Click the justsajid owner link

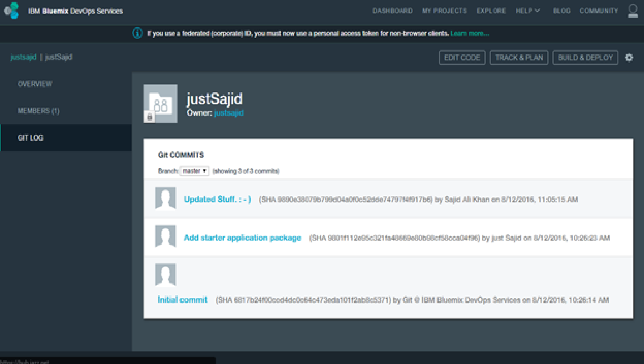click(229, 113)
